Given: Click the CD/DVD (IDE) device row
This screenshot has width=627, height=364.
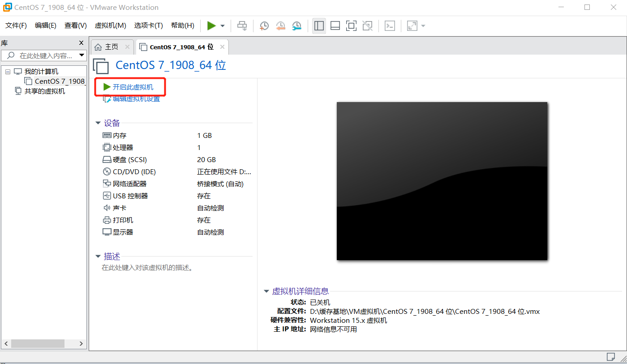Looking at the screenshot, I should 177,172.
